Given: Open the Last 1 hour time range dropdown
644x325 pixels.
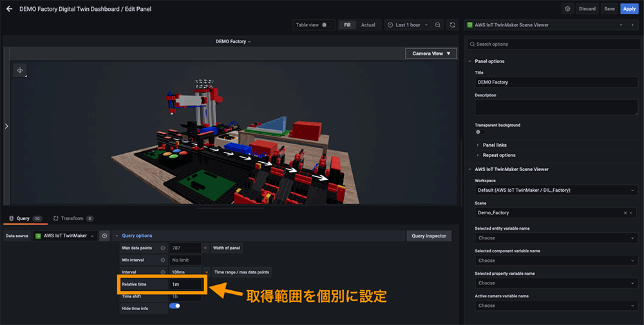Looking at the screenshot, I should coord(408,25).
